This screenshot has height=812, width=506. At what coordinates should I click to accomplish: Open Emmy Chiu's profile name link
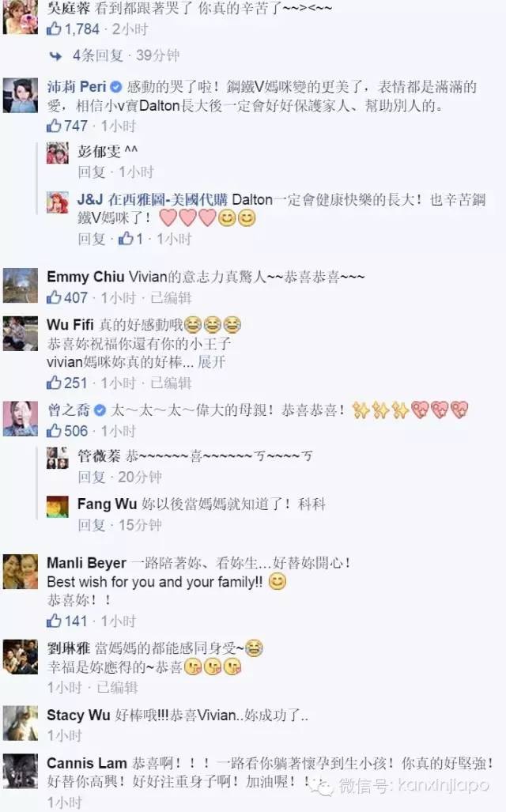(85, 277)
